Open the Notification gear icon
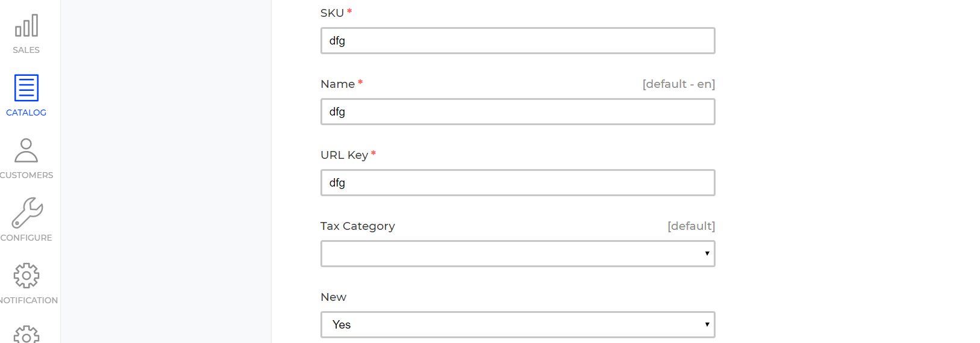 pos(27,276)
